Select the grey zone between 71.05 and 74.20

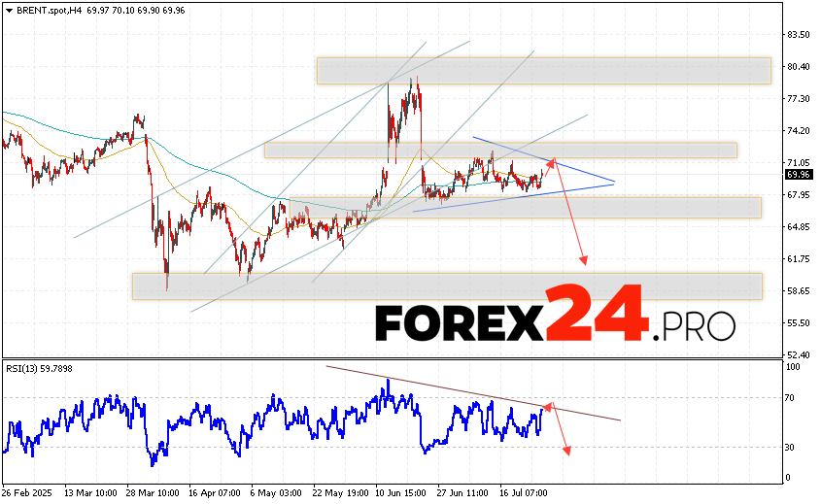pos(499,150)
